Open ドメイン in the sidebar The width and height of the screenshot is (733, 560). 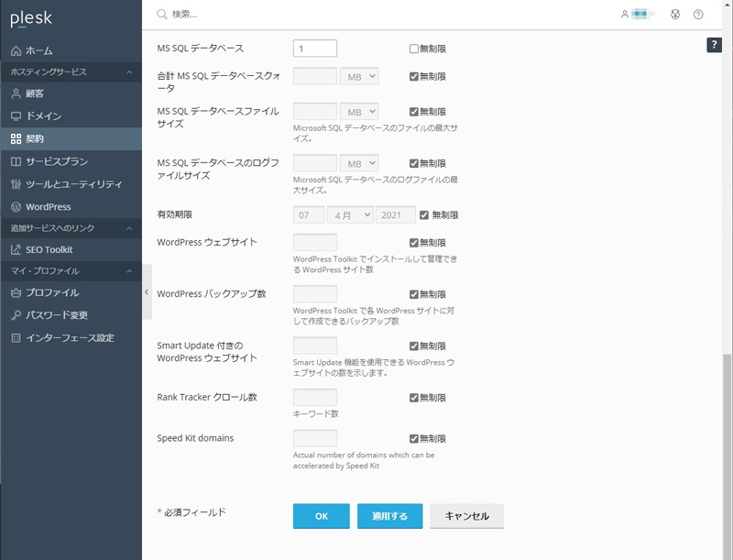71,115
